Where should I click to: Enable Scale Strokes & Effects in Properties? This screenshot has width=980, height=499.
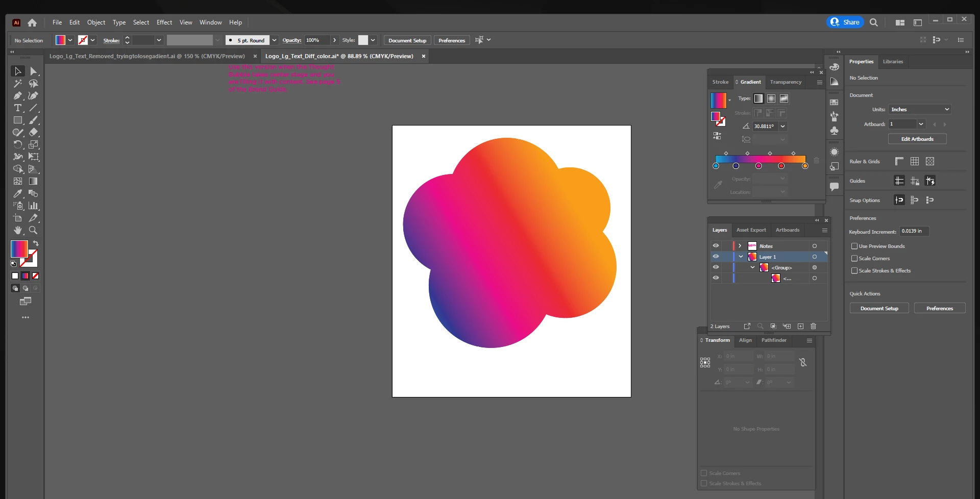coord(854,270)
